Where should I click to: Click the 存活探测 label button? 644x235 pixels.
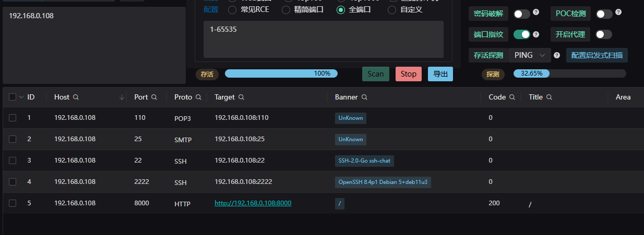pos(488,55)
